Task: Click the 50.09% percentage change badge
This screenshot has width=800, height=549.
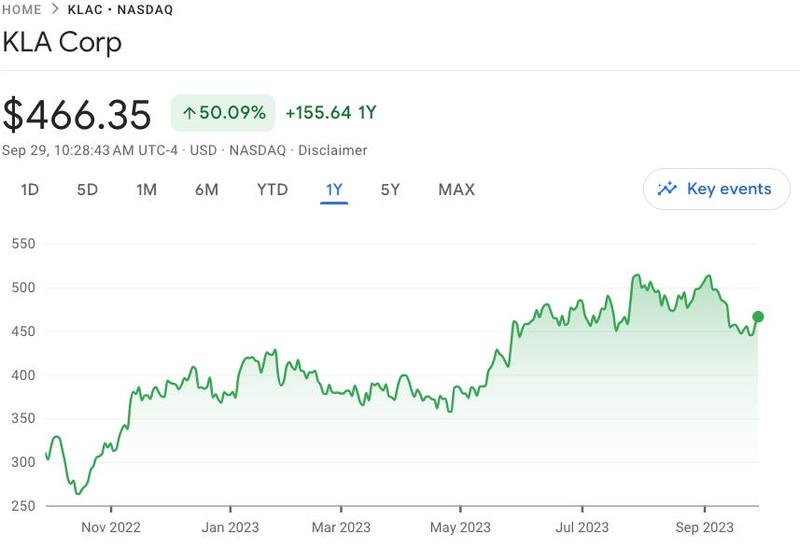Action: [x=223, y=113]
